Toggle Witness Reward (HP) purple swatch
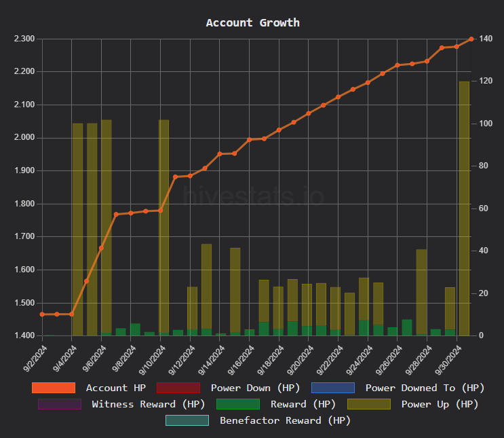The width and height of the screenshot is (504, 438). click(x=60, y=404)
